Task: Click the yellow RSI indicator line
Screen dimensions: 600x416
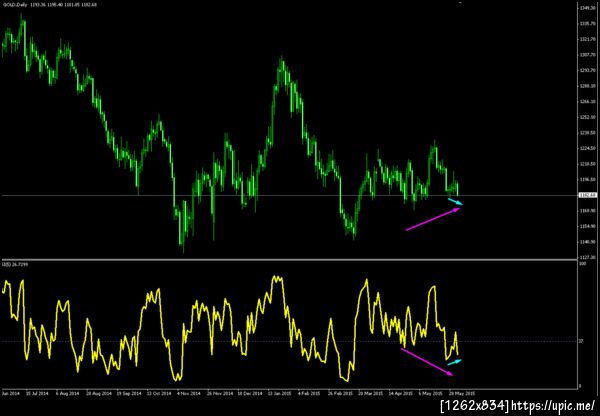Action: coord(230,329)
